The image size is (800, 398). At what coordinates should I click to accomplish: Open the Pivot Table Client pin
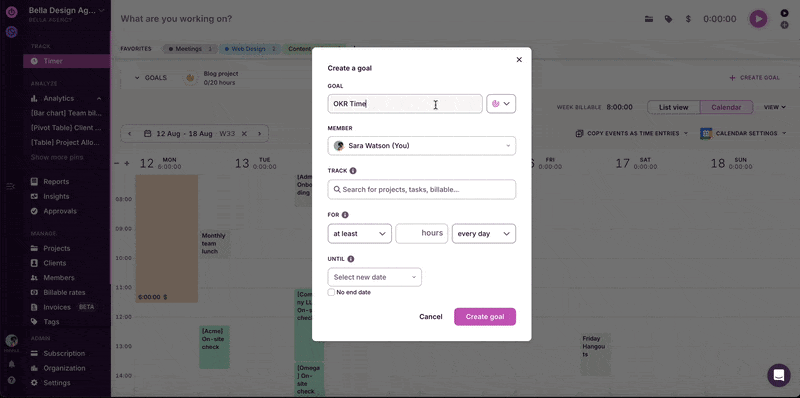click(66, 128)
